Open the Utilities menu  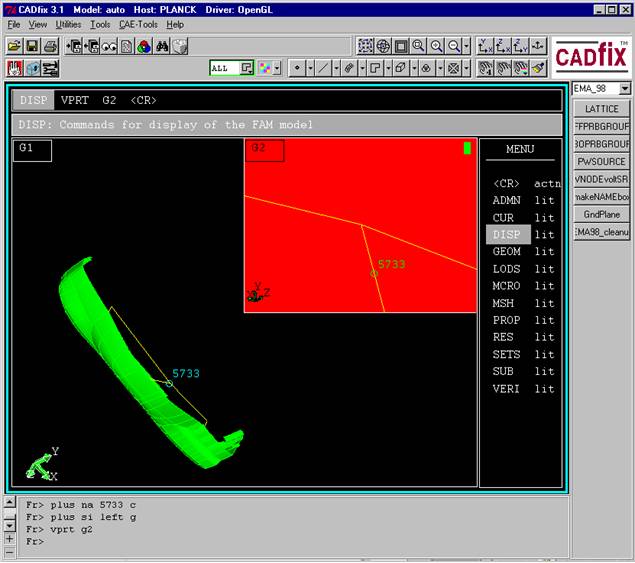point(68,24)
